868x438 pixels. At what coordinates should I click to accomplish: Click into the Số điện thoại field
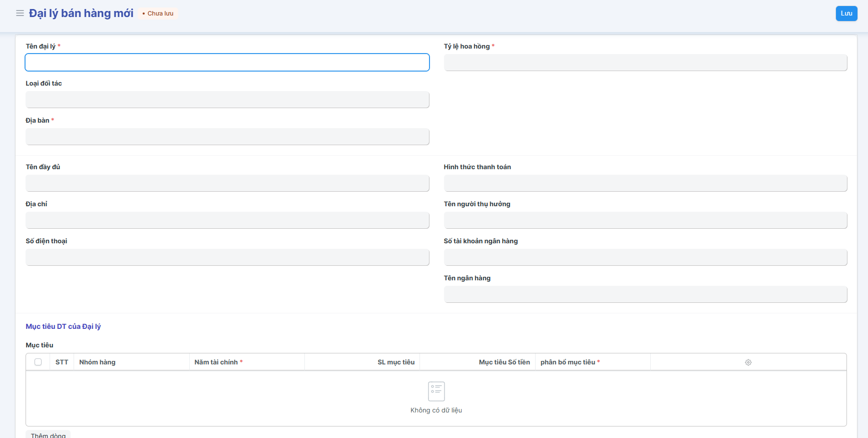click(x=227, y=257)
